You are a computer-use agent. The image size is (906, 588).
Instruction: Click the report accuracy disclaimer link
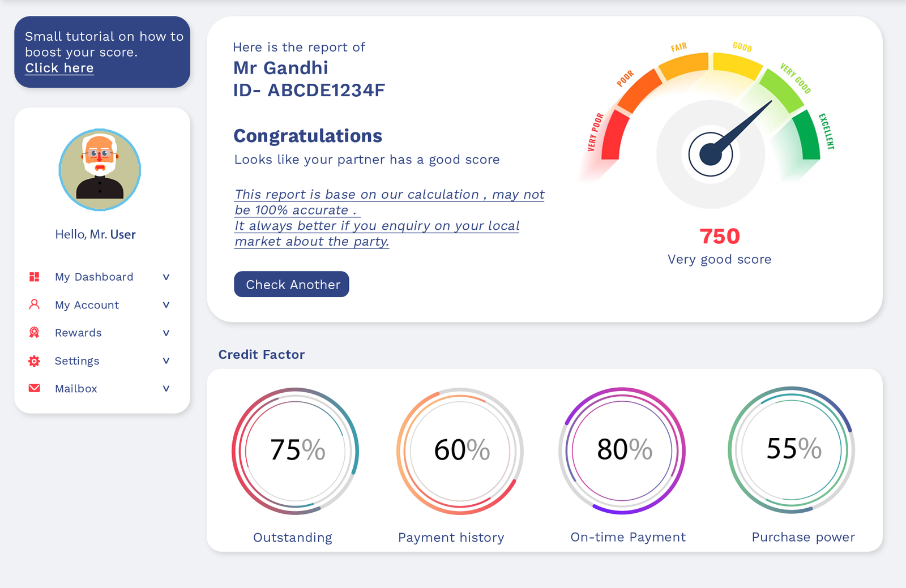(389, 218)
